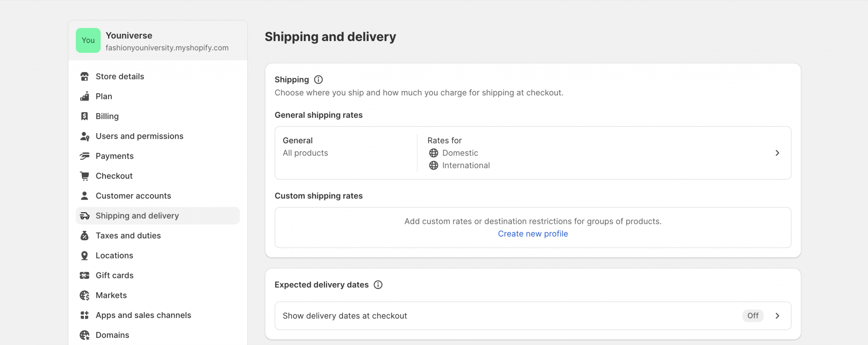The height and width of the screenshot is (345, 868).
Task: Go to Users and permissions settings
Action: pos(139,136)
